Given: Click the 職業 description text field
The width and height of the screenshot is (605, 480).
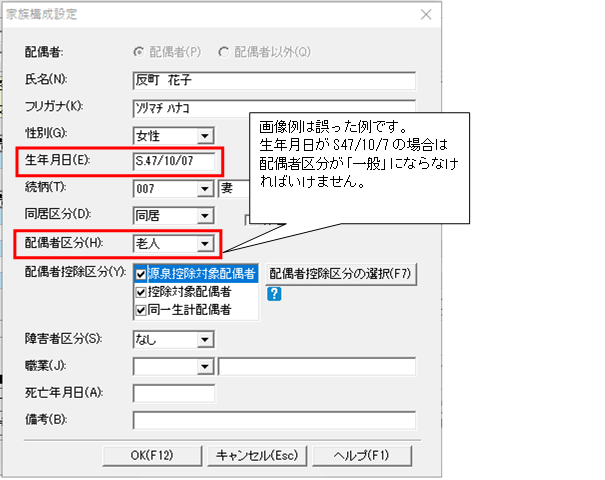Looking at the screenshot, I should 317,367.
